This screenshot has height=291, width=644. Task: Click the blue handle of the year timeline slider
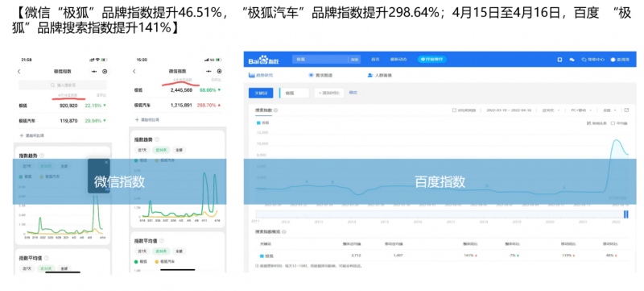[626, 214]
